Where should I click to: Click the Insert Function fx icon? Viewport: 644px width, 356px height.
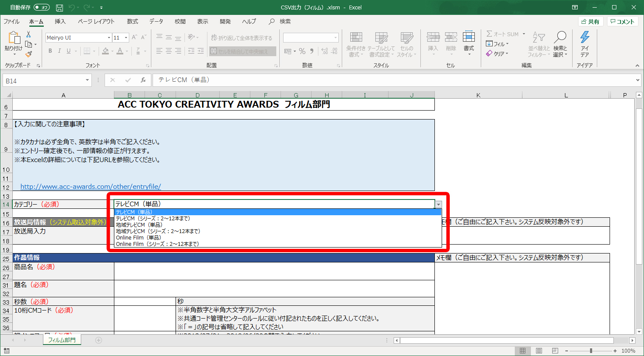pos(143,80)
